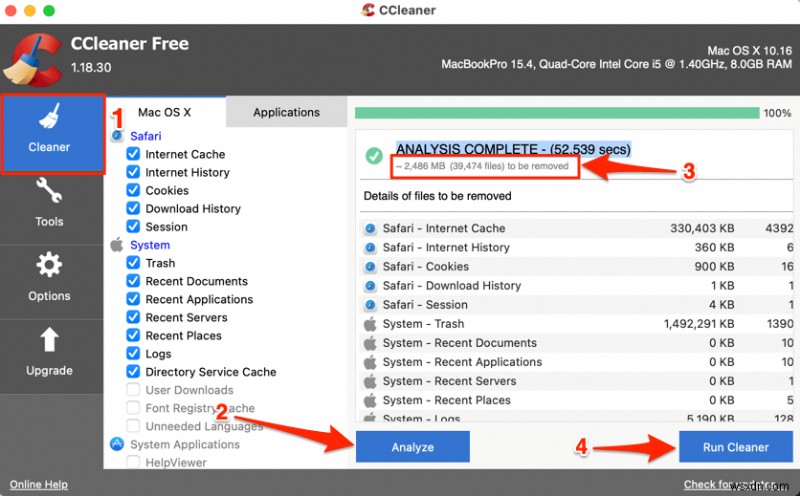Toggle Recent Documents checkbox

(133, 281)
